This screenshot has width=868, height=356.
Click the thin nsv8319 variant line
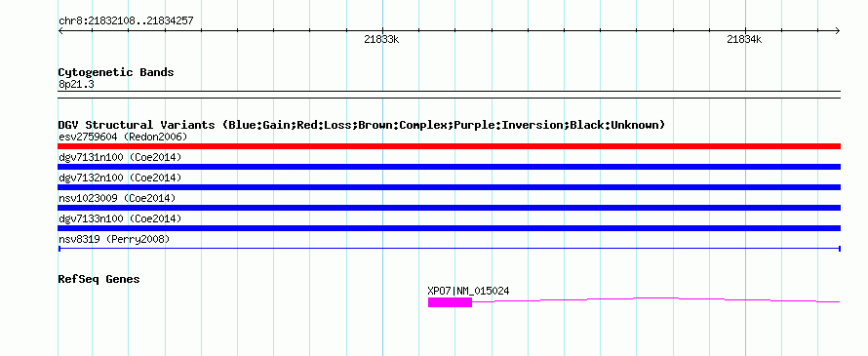point(449,249)
